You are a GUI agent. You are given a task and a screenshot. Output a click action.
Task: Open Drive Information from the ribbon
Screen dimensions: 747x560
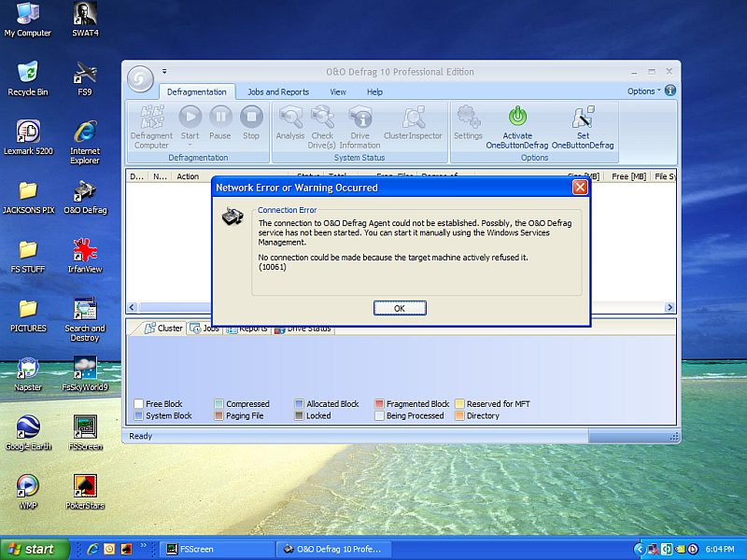(x=359, y=119)
